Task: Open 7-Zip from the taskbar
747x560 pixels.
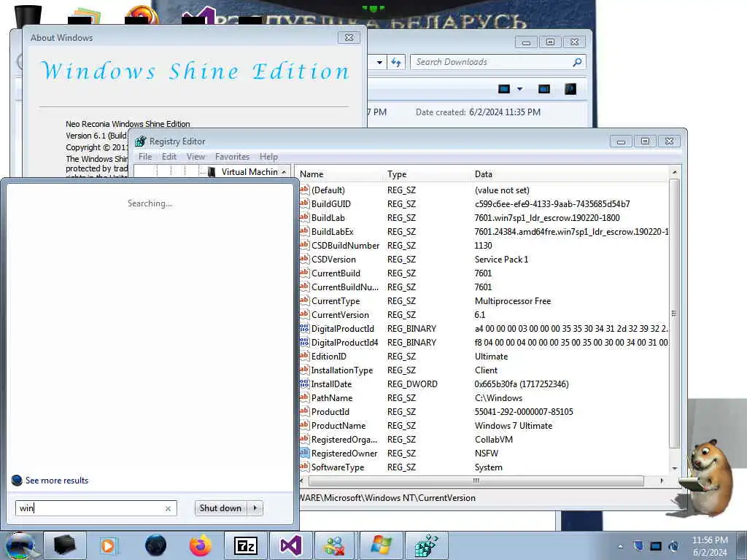Action: [245, 545]
